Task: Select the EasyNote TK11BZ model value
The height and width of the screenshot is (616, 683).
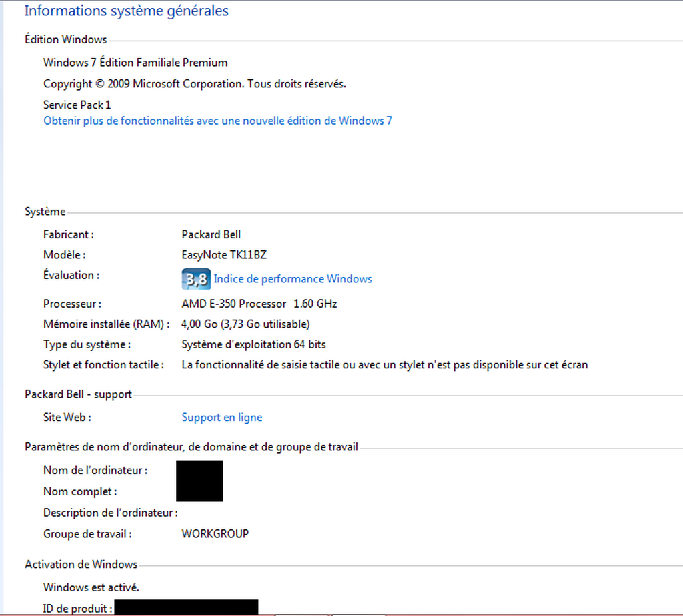Action: [x=224, y=255]
